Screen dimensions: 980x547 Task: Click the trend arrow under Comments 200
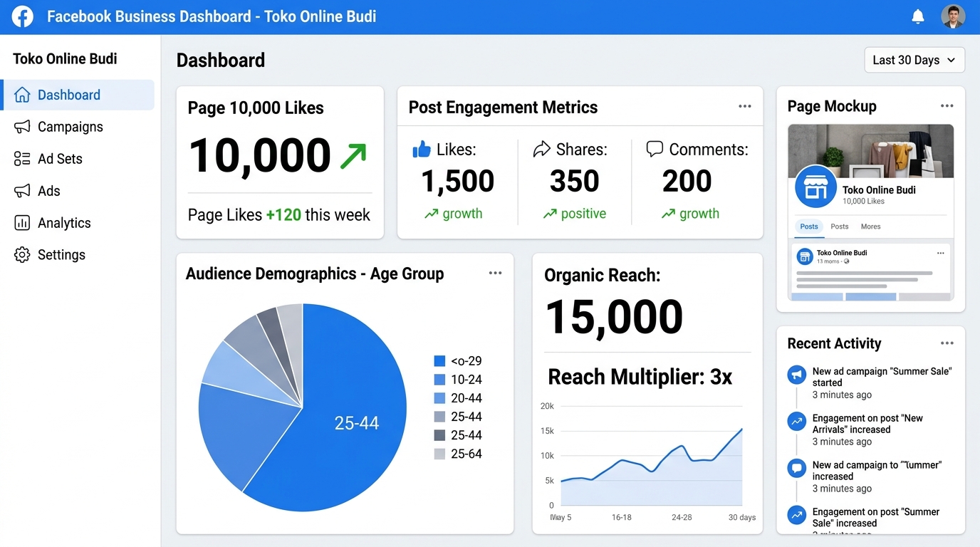point(668,214)
